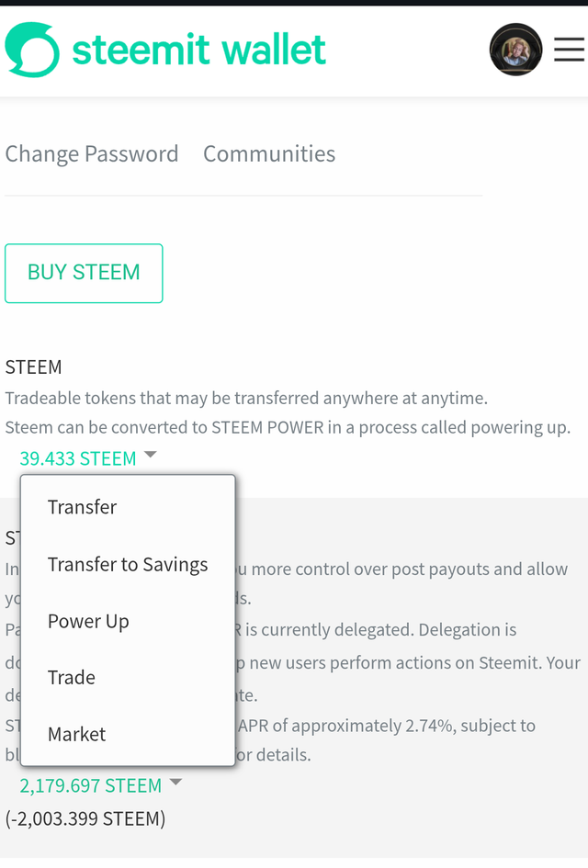Switch to the Change Password tab
This screenshot has width=588, height=868.
coord(92,154)
